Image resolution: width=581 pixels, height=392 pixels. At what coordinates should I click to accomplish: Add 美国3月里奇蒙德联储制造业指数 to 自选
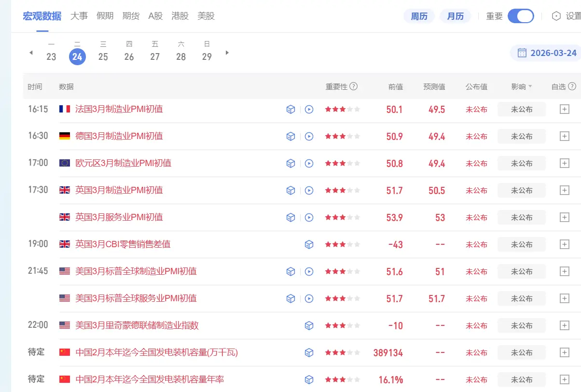tap(564, 326)
